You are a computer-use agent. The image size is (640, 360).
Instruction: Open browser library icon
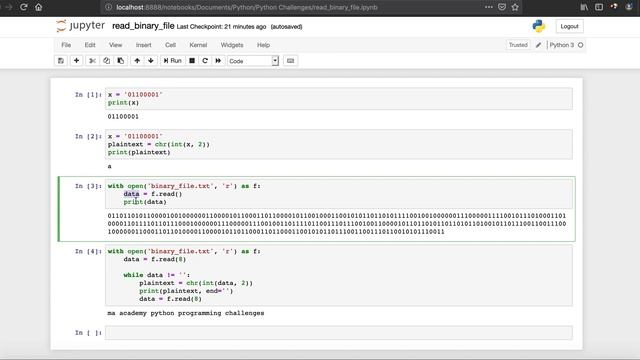click(x=584, y=7)
